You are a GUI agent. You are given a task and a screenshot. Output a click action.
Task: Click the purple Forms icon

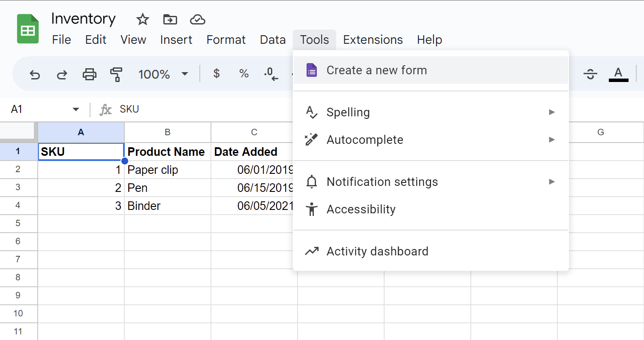coord(312,70)
